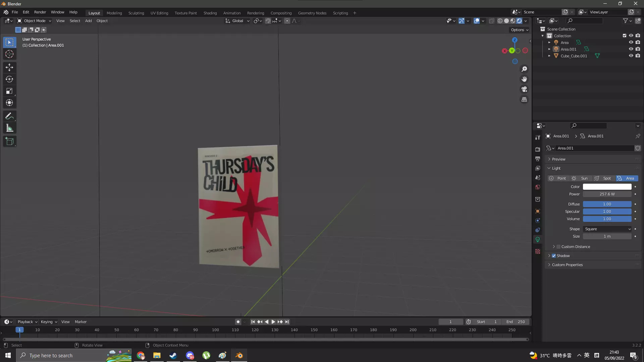Screen dimensions: 644x362
Task: Open the Output properties tab icon
Action: [538, 159]
